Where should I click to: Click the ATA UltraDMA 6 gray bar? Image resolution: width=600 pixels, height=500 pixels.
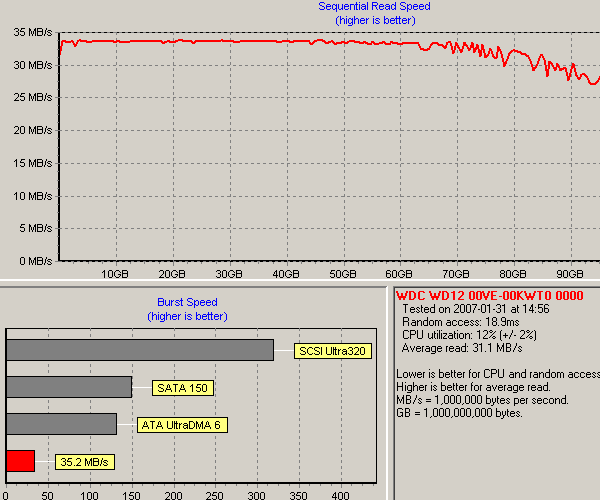click(62, 424)
